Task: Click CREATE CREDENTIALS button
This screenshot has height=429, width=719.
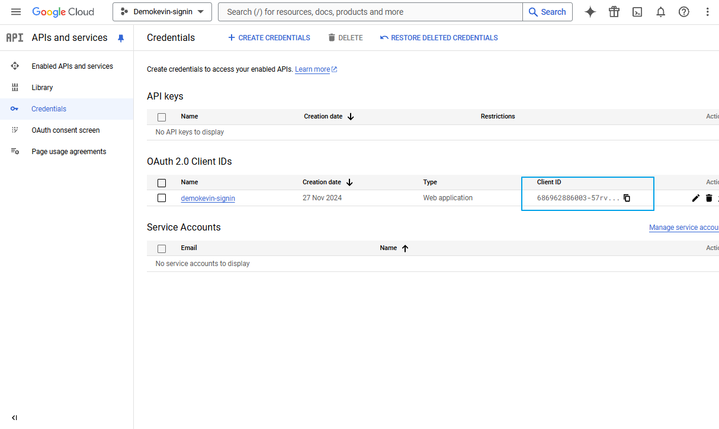Action: 269,38
